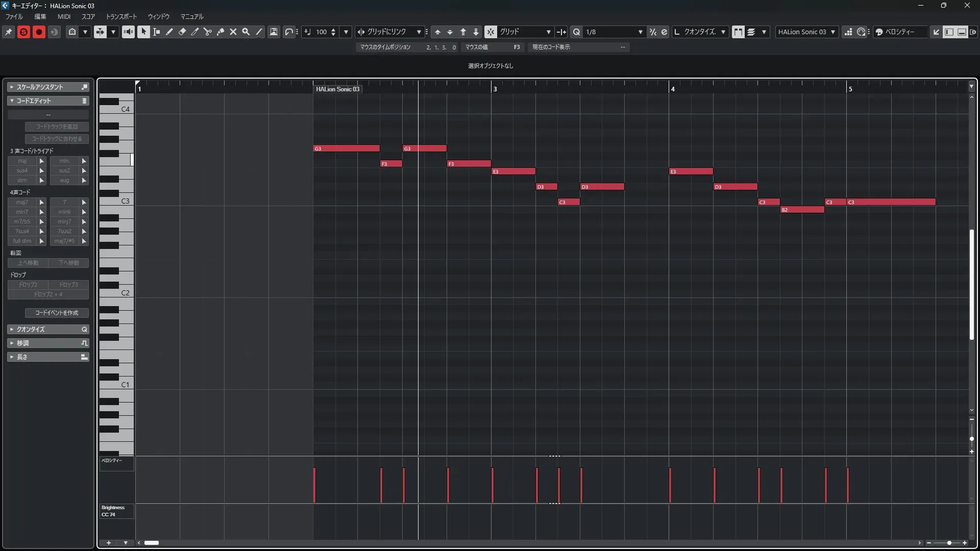
Task: Select the Draw pencil tool
Action: [x=169, y=32]
